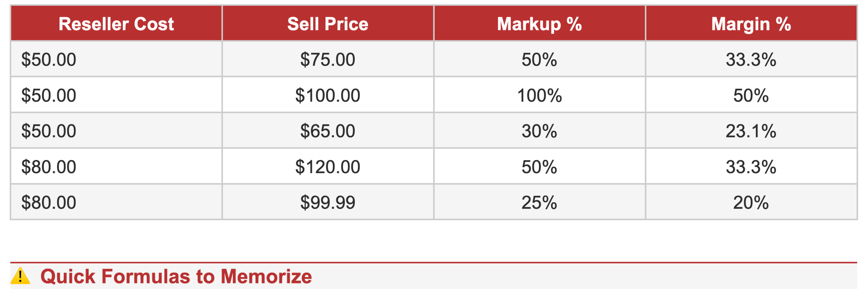Viewport: 868px width, 292px height.
Task: Click the $120.00 sell price cell
Action: (x=328, y=167)
